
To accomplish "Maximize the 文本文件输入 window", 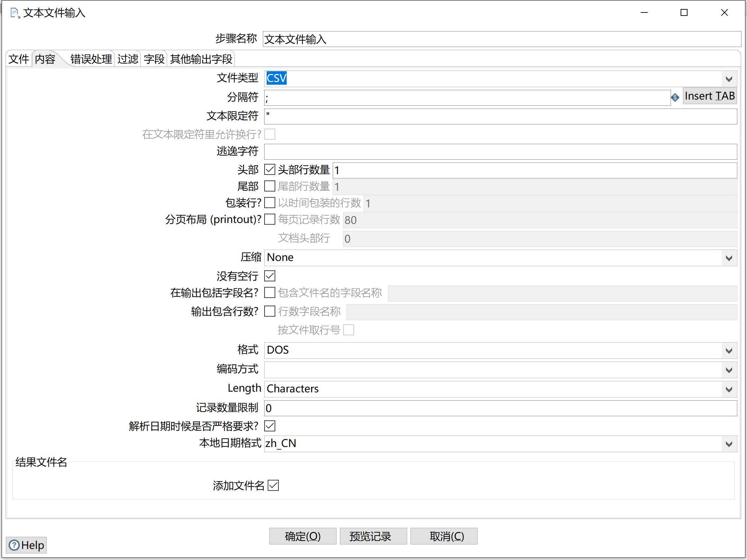I will tap(684, 13).
